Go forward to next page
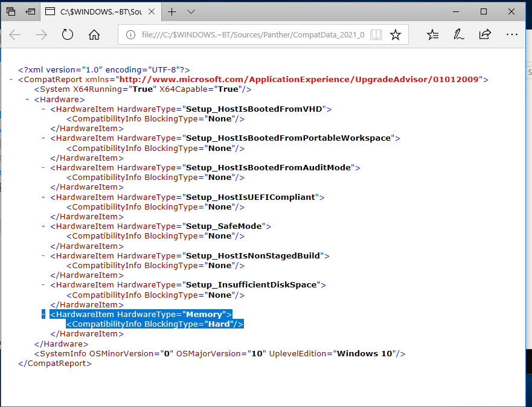 (42, 34)
